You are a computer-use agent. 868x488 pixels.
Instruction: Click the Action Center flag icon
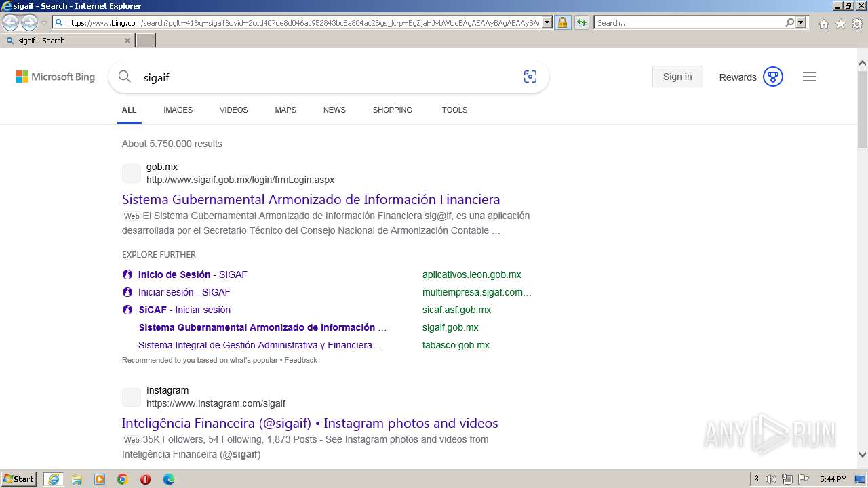(x=804, y=479)
